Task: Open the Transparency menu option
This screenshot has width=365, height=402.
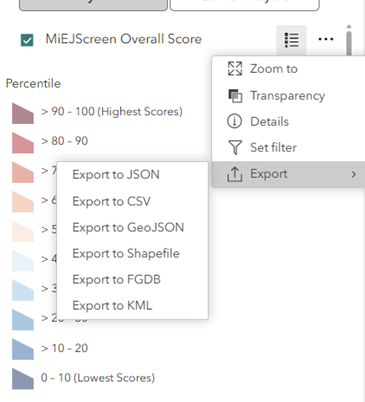Action: click(288, 96)
